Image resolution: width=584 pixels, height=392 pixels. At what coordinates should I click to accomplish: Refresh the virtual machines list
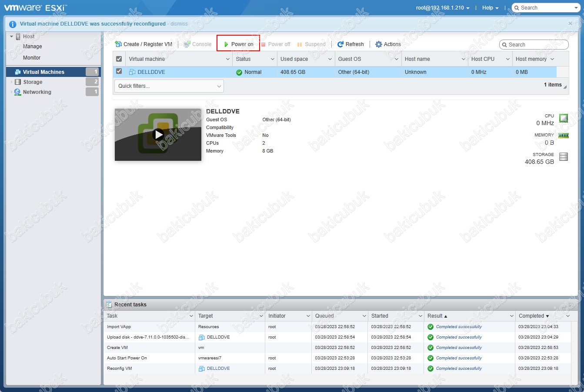pyautogui.click(x=350, y=44)
